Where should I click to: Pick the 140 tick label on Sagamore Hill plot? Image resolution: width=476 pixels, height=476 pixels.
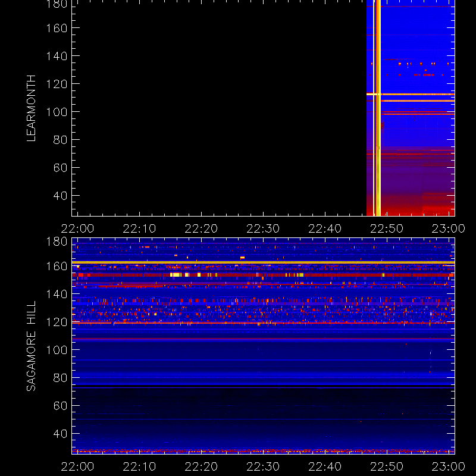pos(57,294)
